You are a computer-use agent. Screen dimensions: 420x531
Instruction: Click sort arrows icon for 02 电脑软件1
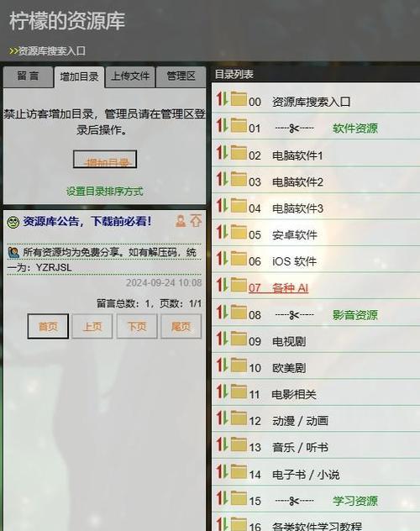click(x=223, y=152)
